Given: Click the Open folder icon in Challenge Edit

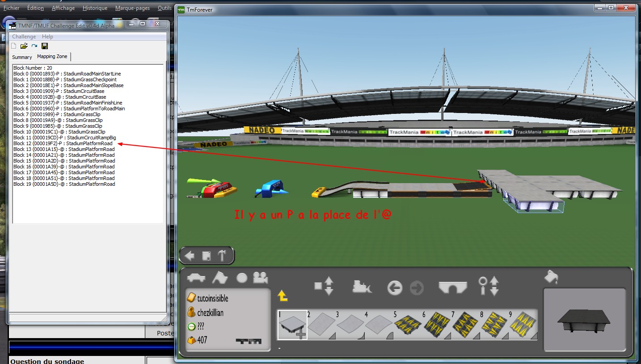Looking at the screenshot, I should point(24,46).
